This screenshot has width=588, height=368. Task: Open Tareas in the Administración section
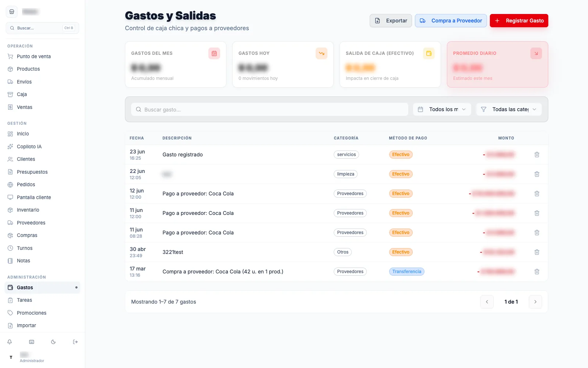point(42,300)
